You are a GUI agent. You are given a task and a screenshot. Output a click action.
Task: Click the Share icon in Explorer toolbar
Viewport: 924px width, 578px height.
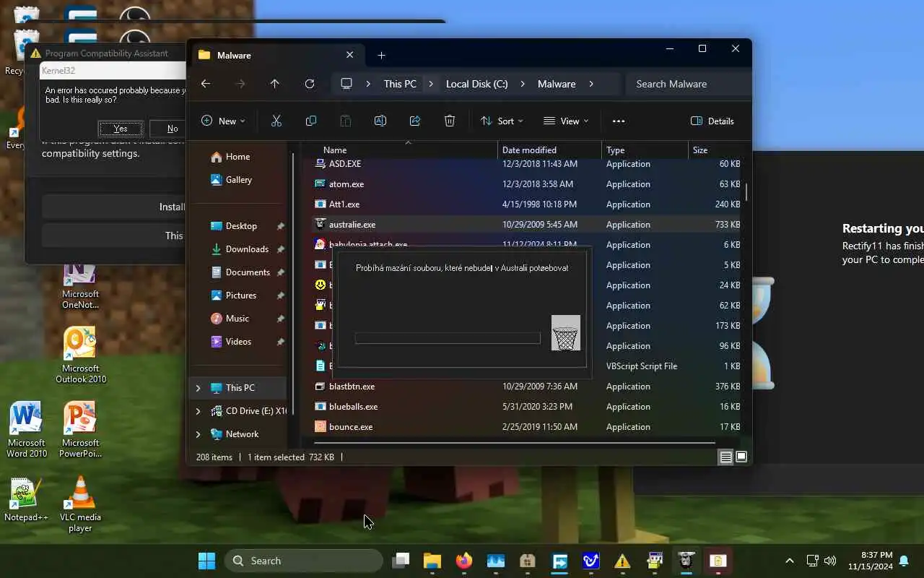(x=415, y=121)
